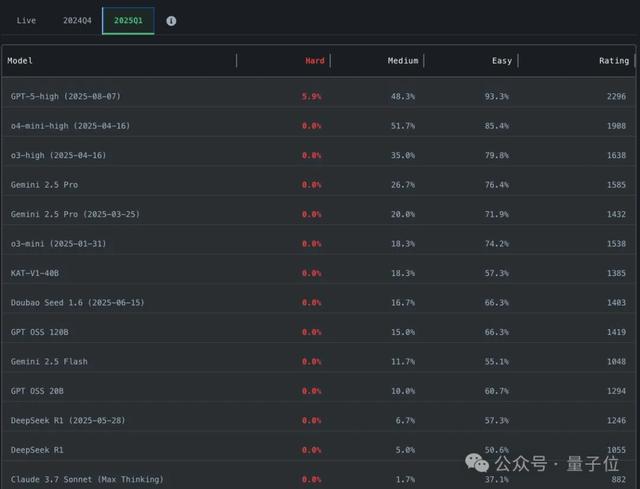Image resolution: width=640 pixels, height=489 pixels.
Task: Sort by the Easy column header
Action: tap(502, 60)
